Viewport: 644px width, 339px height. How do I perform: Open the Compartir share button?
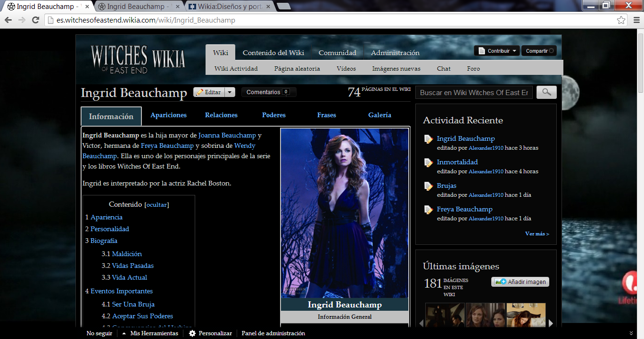(539, 51)
